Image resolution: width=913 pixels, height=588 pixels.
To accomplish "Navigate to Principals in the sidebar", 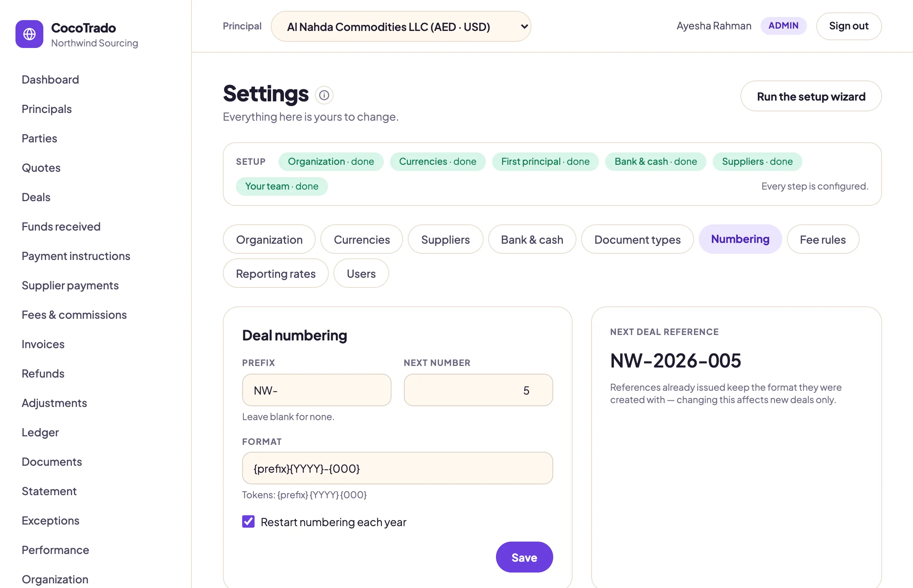I will [x=47, y=109].
